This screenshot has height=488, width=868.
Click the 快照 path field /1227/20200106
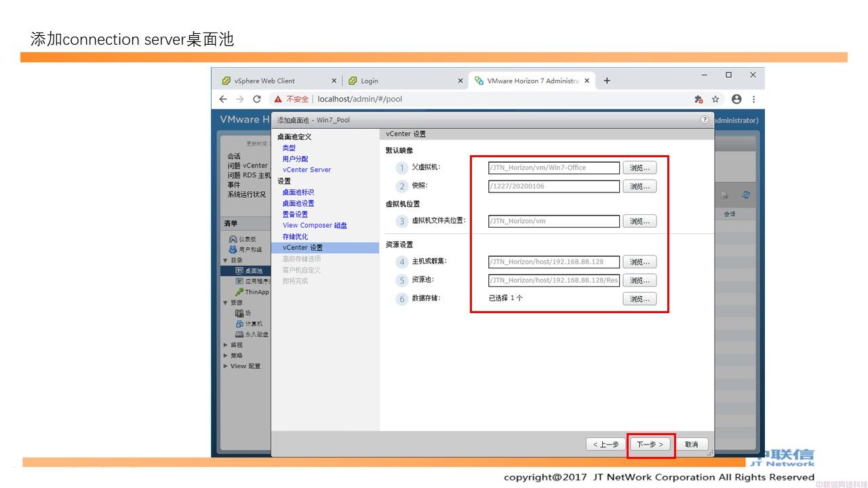pos(553,186)
